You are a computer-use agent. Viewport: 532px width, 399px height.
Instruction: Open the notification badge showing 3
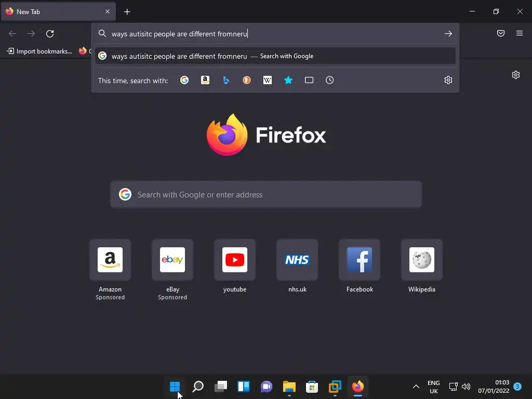pyautogui.click(x=517, y=386)
